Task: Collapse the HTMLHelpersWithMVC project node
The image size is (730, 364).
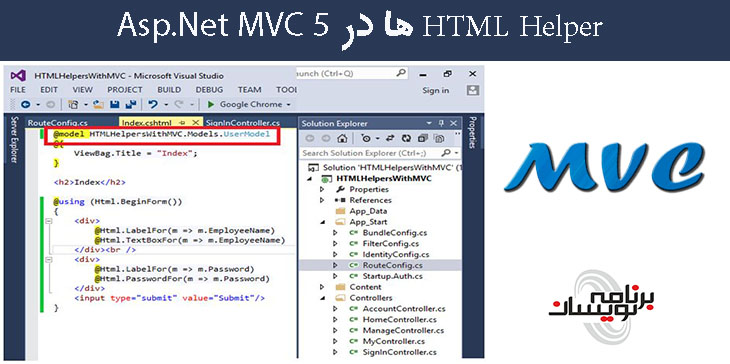Action: click(x=310, y=179)
